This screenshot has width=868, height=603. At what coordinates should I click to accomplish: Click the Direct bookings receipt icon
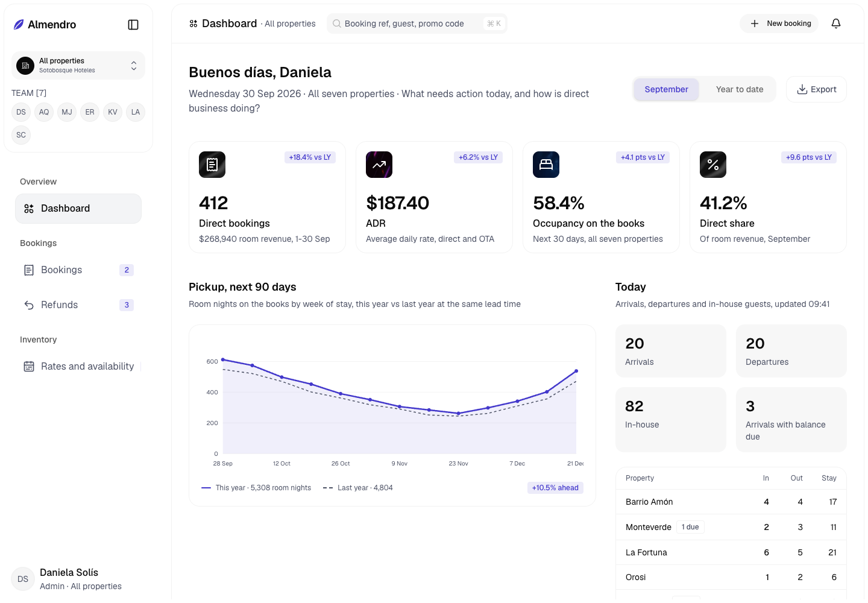click(x=212, y=165)
